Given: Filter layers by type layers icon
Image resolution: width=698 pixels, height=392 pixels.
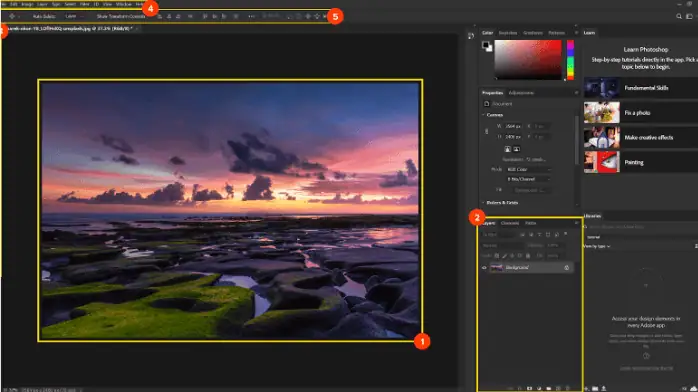Looking at the screenshot, I should tap(539, 234).
